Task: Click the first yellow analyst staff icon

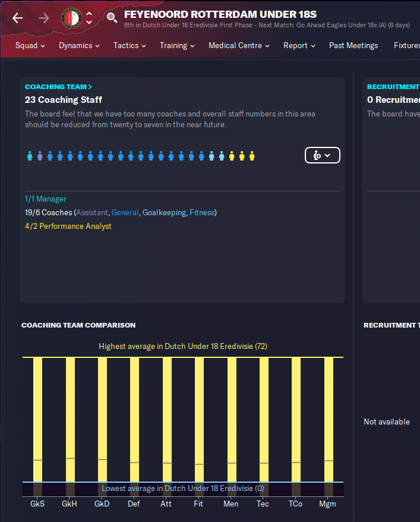Action: pos(232,156)
